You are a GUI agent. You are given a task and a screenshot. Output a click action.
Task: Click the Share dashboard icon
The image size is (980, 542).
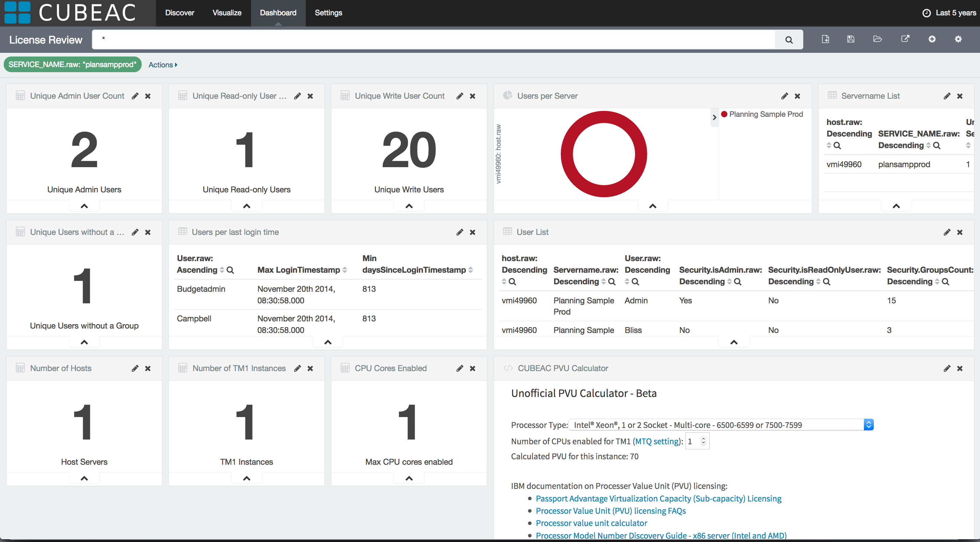905,39
